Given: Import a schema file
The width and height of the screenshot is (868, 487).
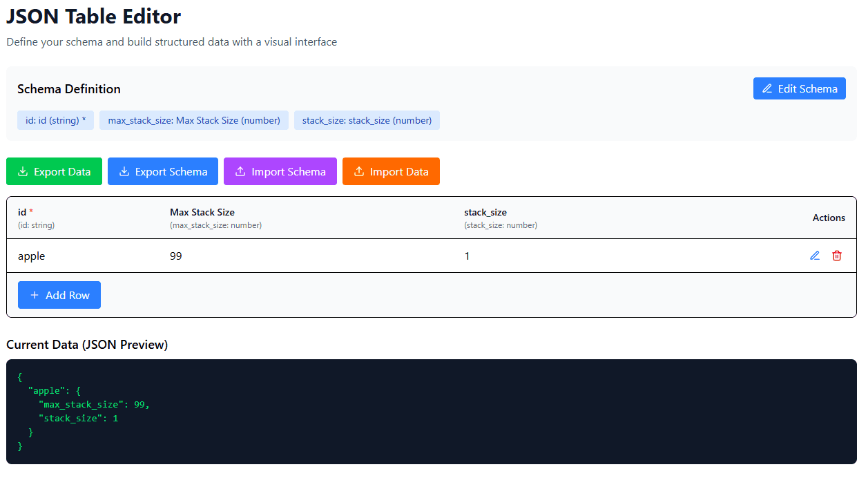Looking at the screenshot, I should 280,171.
